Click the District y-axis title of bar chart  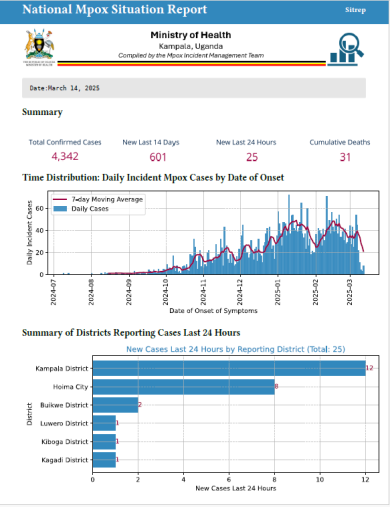(x=29, y=414)
